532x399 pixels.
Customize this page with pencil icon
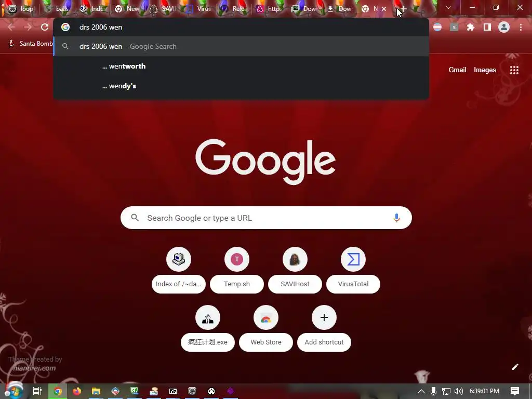coord(515,367)
